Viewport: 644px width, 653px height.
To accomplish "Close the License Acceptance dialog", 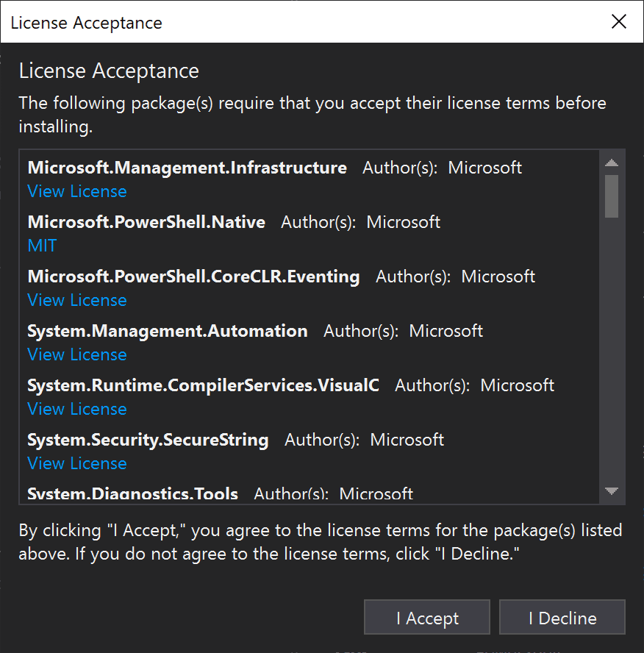I will tap(619, 22).
